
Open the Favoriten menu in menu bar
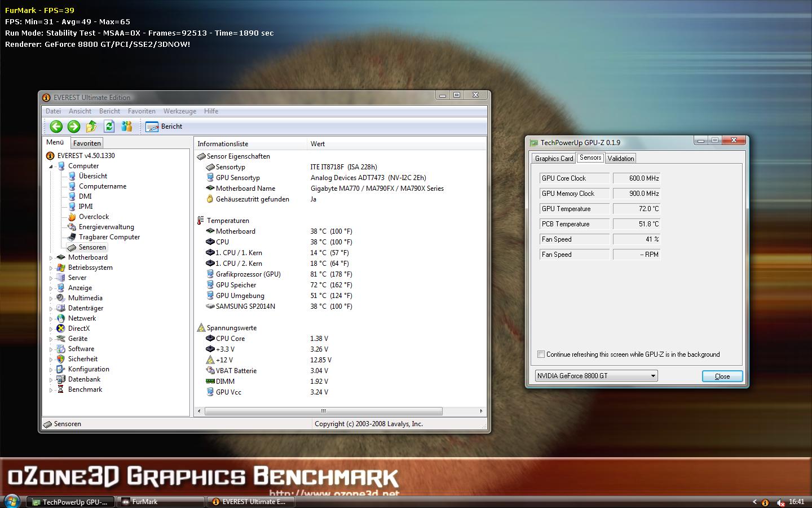142,111
